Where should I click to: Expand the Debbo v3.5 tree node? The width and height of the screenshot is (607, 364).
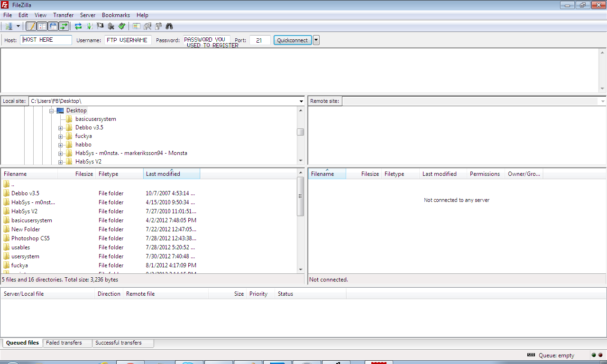pyautogui.click(x=61, y=127)
